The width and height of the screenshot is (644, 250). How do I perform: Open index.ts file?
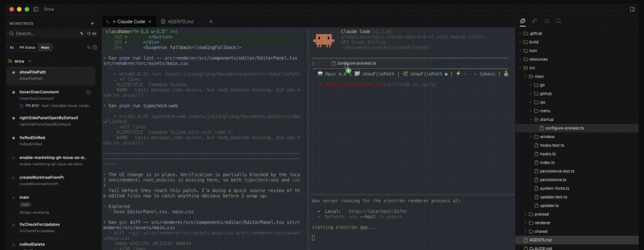pos(577,162)
